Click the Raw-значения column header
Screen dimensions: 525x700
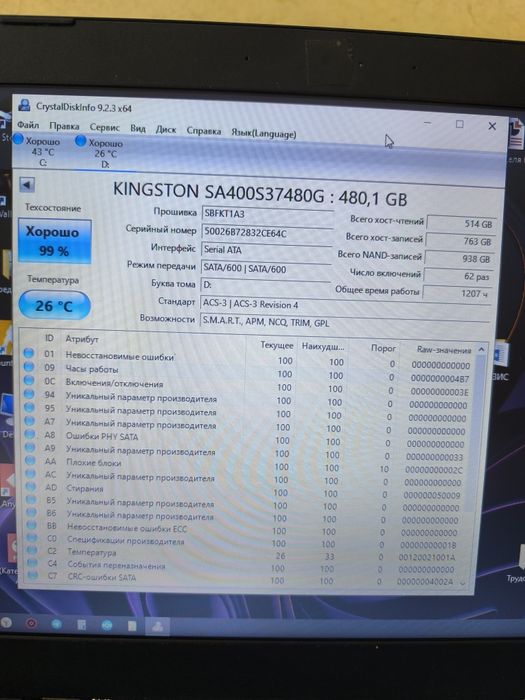(444, 350)
